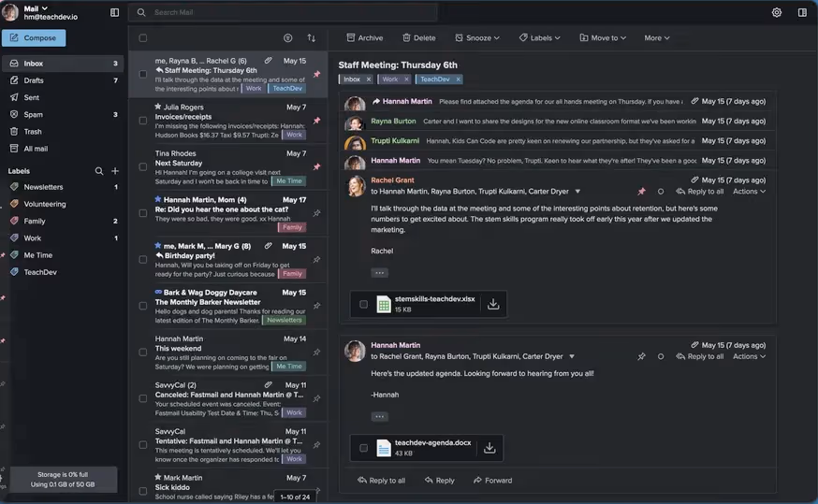Expand the Move to dropdown
Viewport: 818px width, 504px height.
pos(604,38)
